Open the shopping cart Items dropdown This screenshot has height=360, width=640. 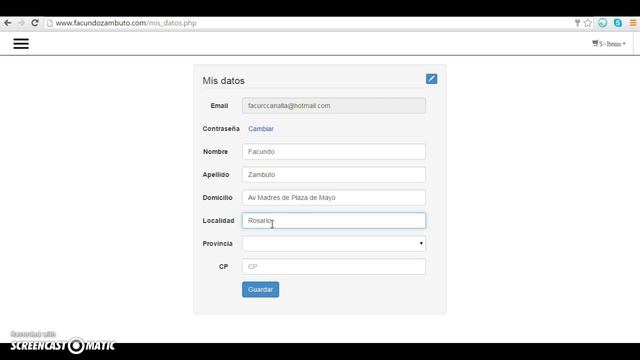pos(609,43)
